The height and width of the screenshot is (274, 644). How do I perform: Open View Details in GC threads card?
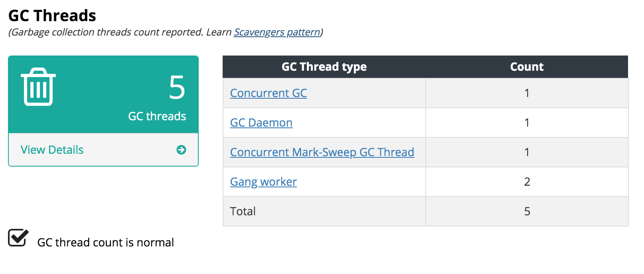pyautogui.click(x=52, y=150)
